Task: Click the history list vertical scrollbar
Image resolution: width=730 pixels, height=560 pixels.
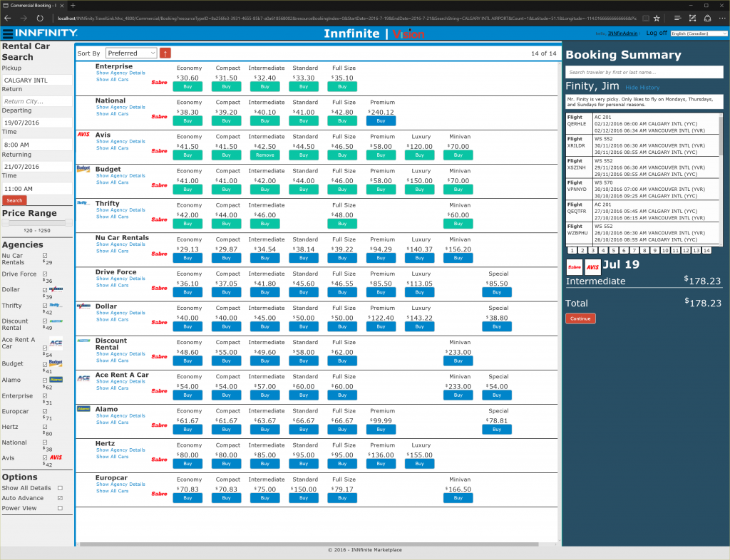Action: click(x=721, y=135)
